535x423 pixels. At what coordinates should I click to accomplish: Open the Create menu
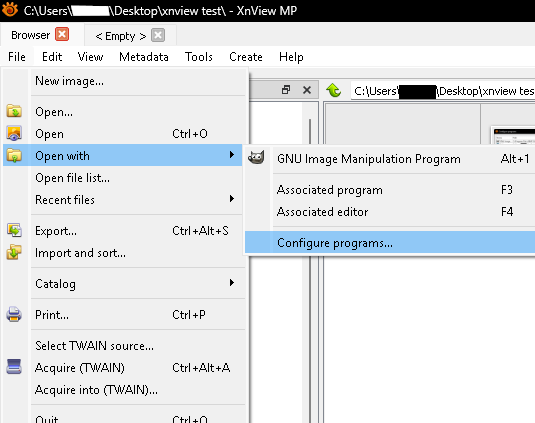click(x=246, y=57)
